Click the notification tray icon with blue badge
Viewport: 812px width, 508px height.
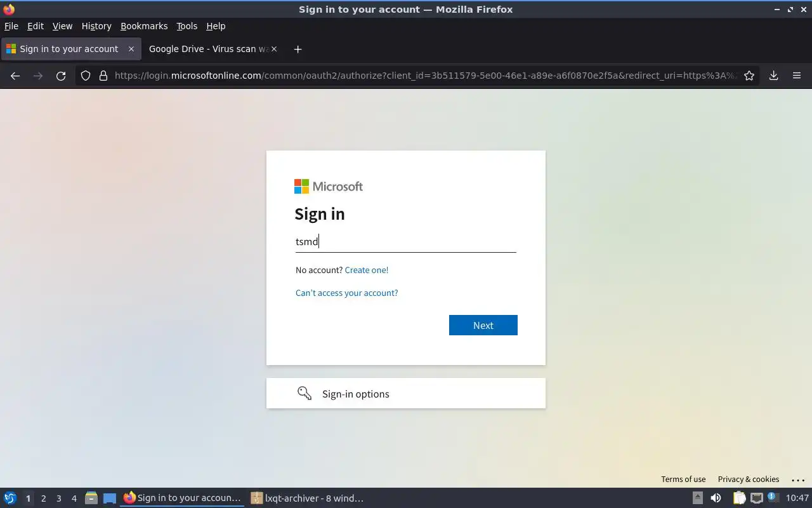tap(773, 498)
